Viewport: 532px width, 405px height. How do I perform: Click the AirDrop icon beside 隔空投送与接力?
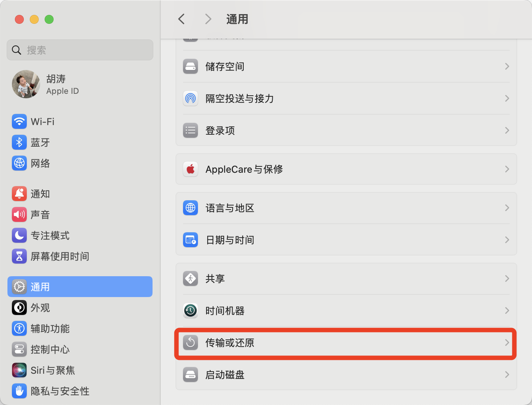click(190, 98)
